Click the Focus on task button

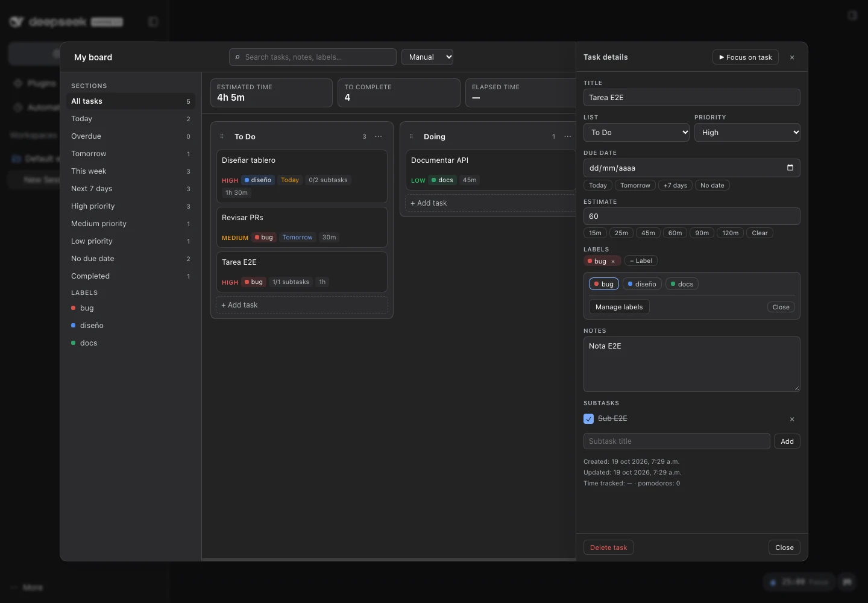click(746, 57)
